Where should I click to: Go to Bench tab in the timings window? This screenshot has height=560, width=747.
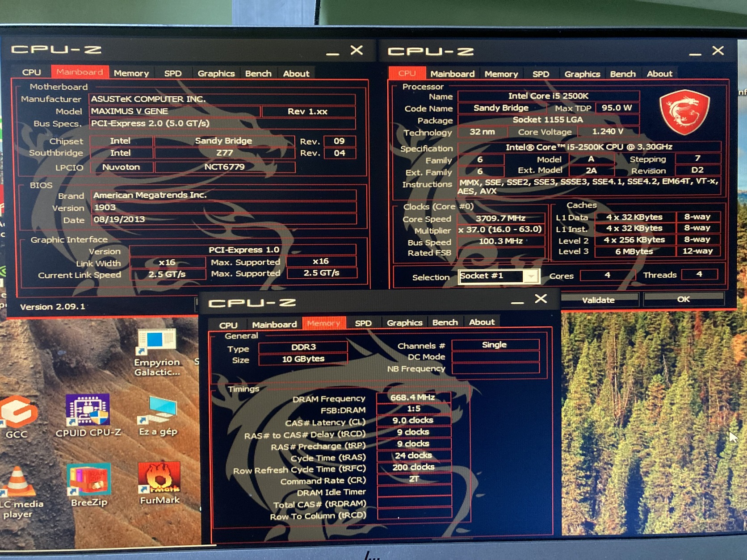click(445, 322)
